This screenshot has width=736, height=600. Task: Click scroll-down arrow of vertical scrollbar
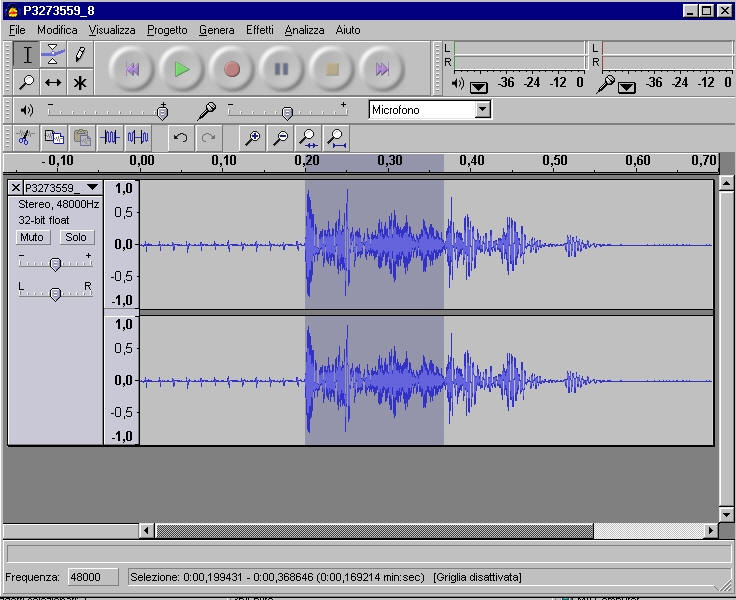point(726,515)
